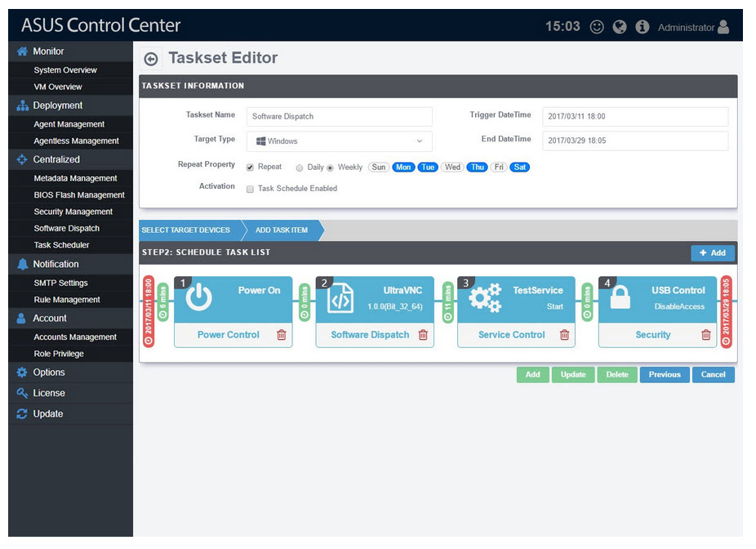Select the Weekly radio button
The image size is (756, 549).
click(x=331, y=167)
